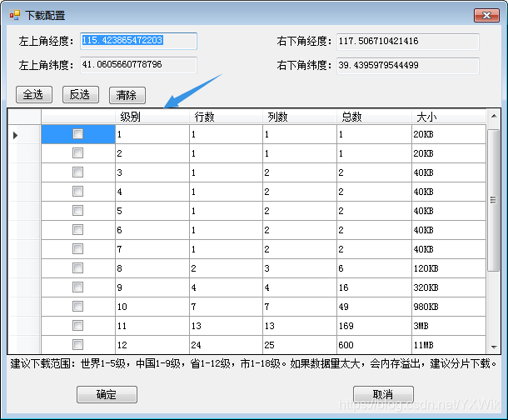Image resolution: width=508 pixels, height=420 pixels.
Task: Click the app icon in the title bar
Action: click(x=15, y=15)
